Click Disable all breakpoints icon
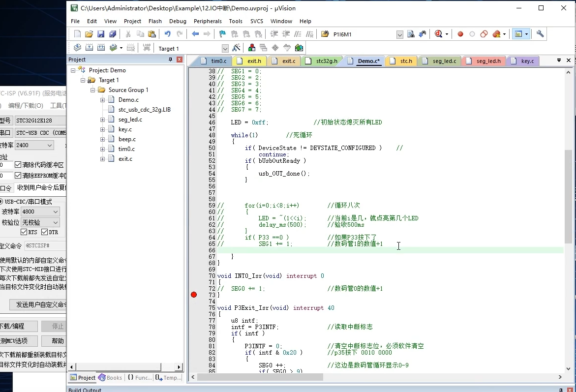576x392 pixels. [484, 34]
